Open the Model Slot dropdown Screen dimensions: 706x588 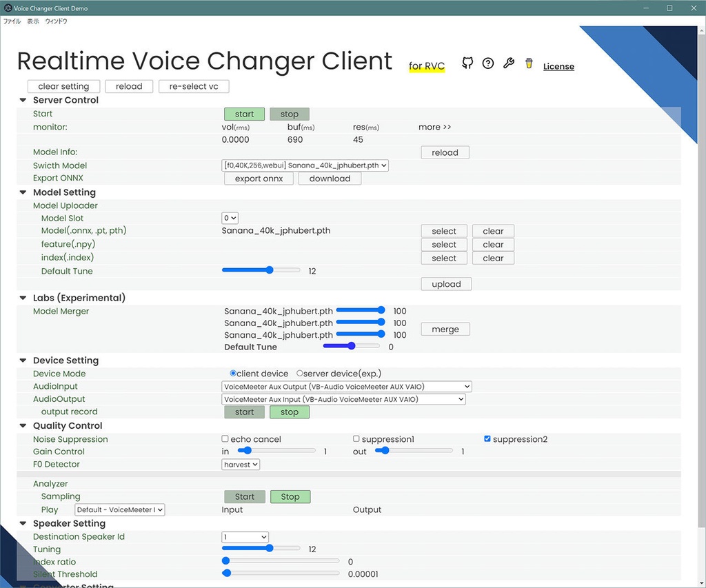click(x=230, y=218)
